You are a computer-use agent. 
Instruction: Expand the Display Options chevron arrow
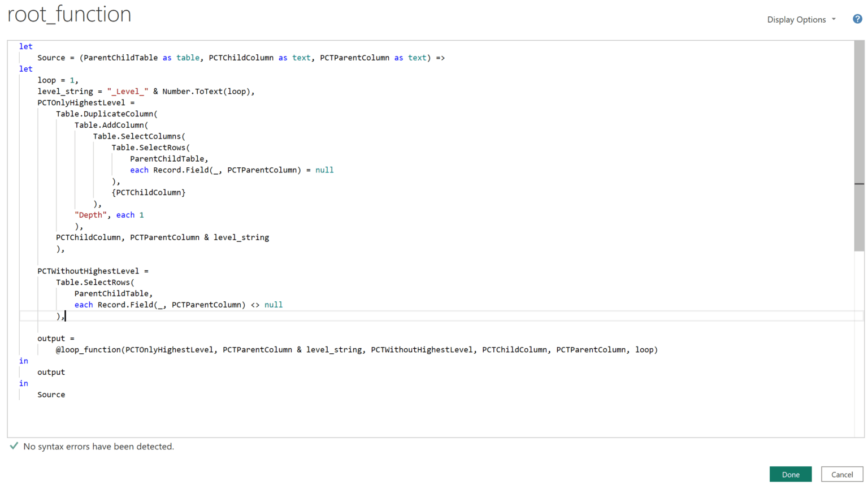835,20
